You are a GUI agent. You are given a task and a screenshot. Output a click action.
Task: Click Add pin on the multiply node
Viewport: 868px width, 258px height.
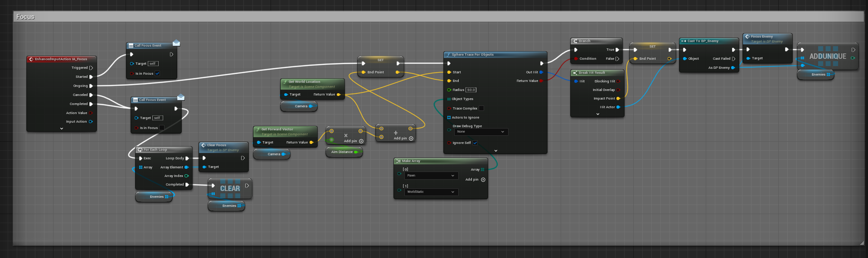354,141
